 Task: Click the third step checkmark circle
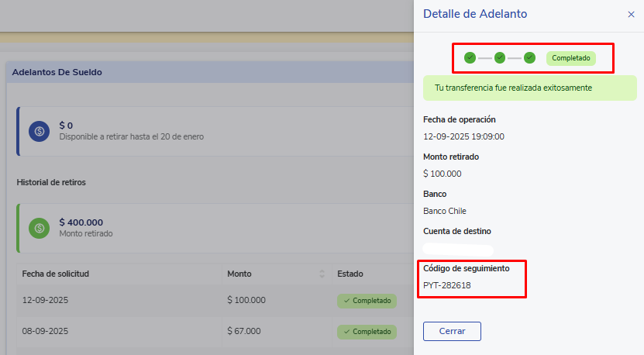coord(529,57)
